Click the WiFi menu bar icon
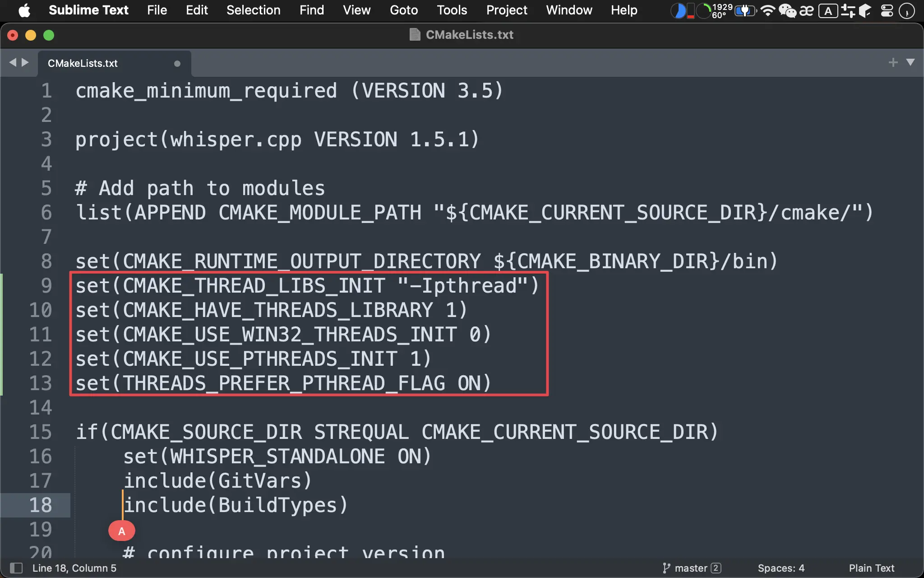Image resolution: width=924 pixels, height=578 pixels. point(767,10)
